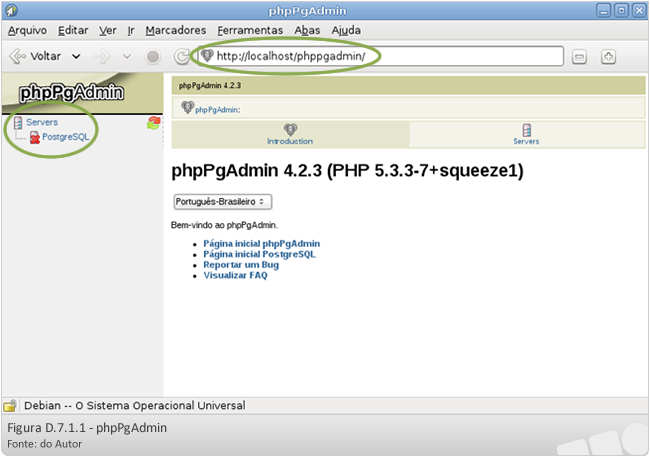Screen dimensions: 650x457
Task: Click the localhost/phppgadmin address field
Action: (x=380, y=56)
